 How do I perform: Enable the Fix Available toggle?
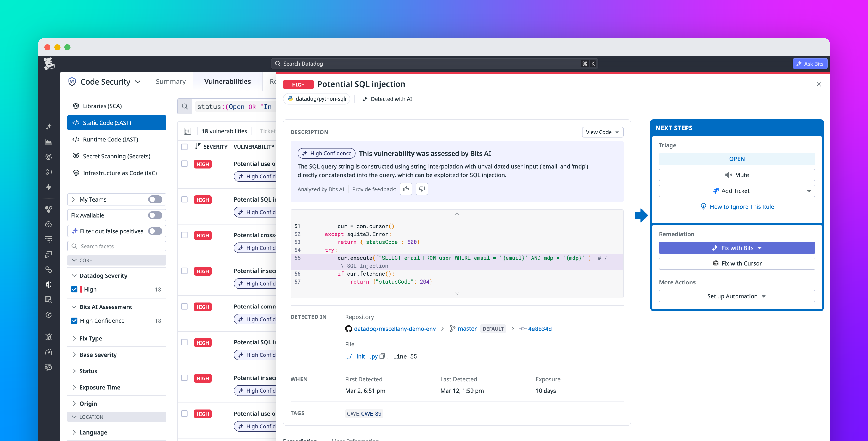[155, 215]
